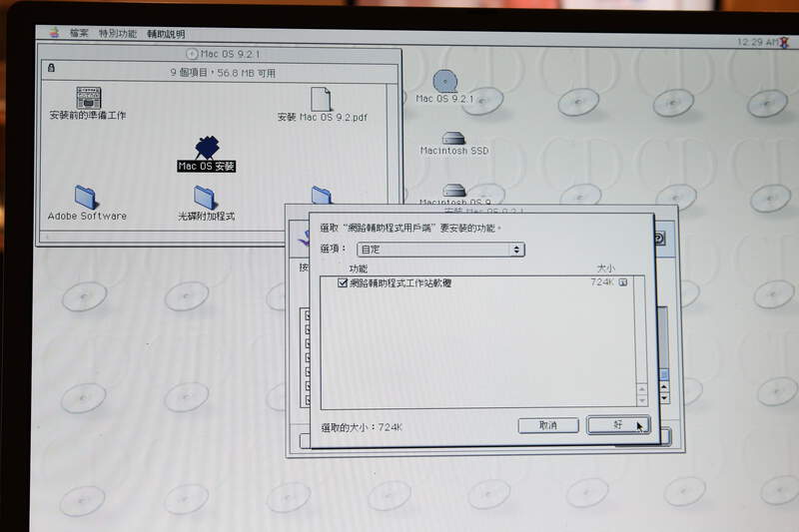
Task: Select the Macintosh SSD drive icon
Action: pos(454,143)
